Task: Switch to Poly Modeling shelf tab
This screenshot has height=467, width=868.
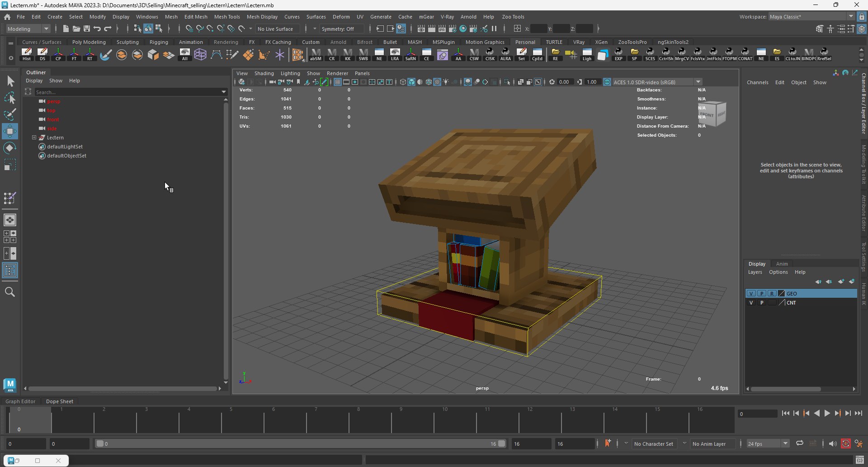Action: pos(89,42)
